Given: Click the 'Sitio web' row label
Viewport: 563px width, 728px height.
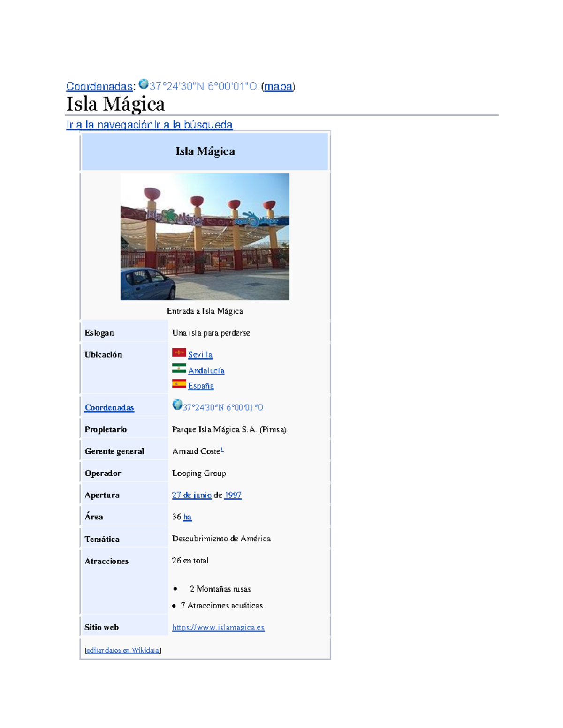Looking at the screenshot, I should 102,627.
